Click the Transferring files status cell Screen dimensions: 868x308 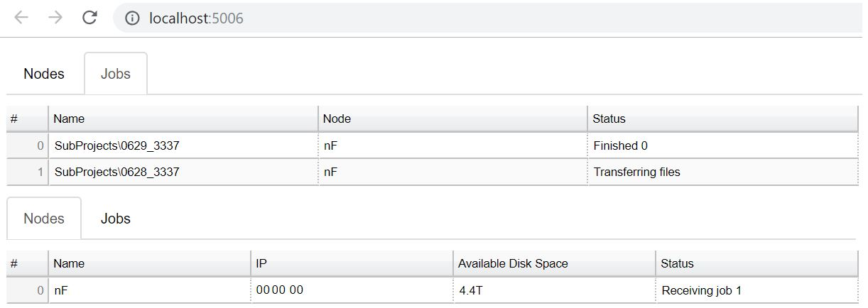point(722,172)
